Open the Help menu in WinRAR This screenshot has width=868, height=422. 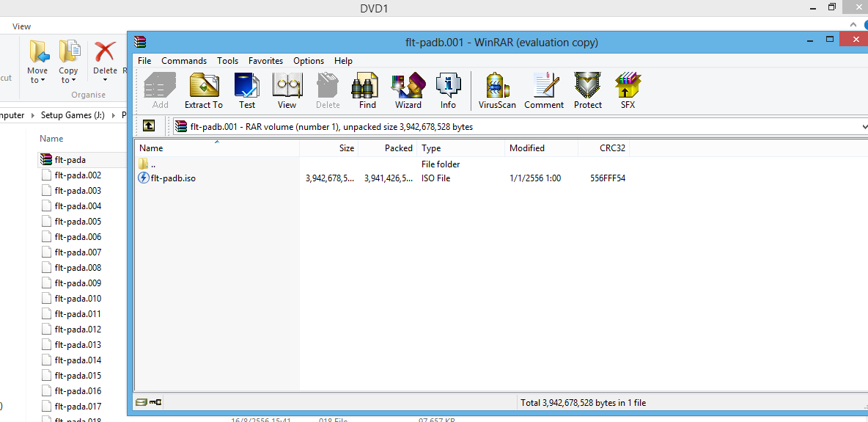(343, 61)
